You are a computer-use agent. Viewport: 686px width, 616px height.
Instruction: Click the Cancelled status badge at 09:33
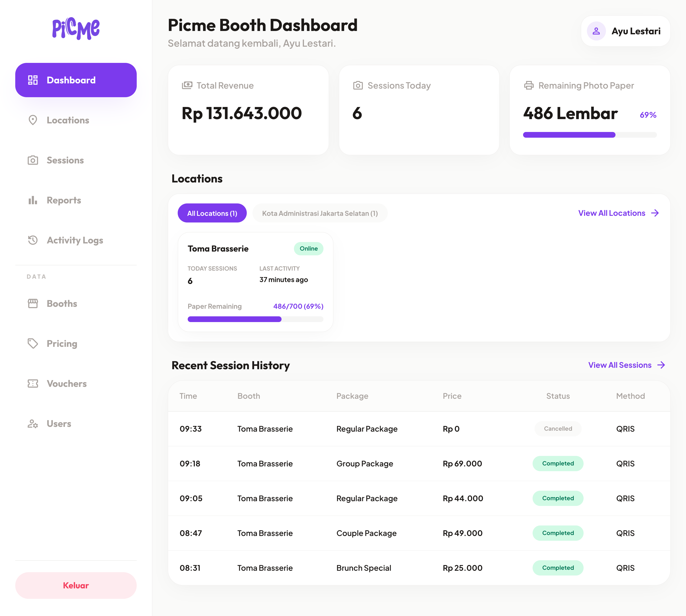pyautogui.click(x=558, y=429)
